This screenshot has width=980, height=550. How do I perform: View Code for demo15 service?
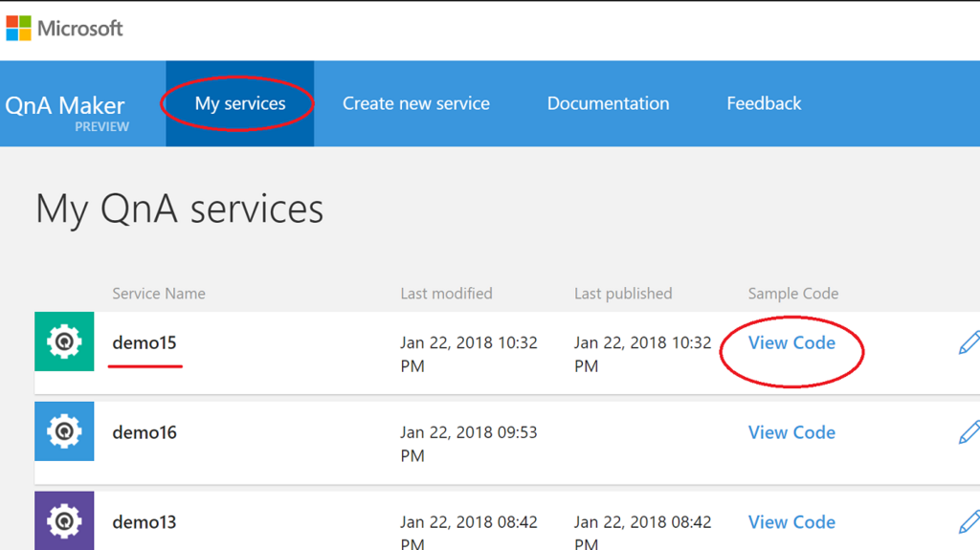pyautogui.click(x=791, y=342)
